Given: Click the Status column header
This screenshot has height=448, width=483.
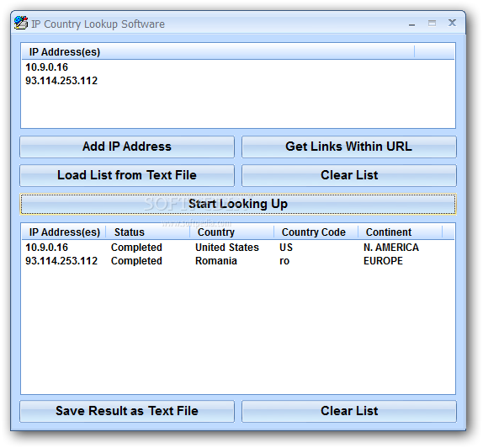Looking at the screenshot, I should (x=147, y=232).
